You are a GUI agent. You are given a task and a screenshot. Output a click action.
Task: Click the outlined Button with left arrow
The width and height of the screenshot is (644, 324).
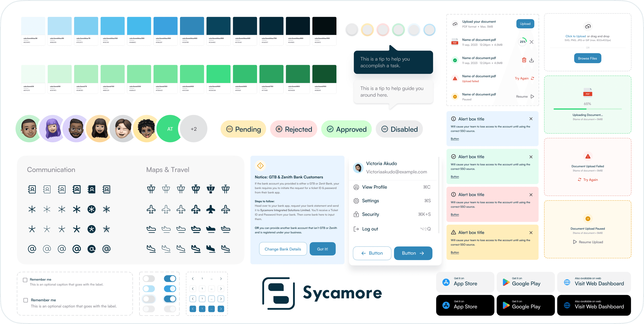(x=372, y=253)
